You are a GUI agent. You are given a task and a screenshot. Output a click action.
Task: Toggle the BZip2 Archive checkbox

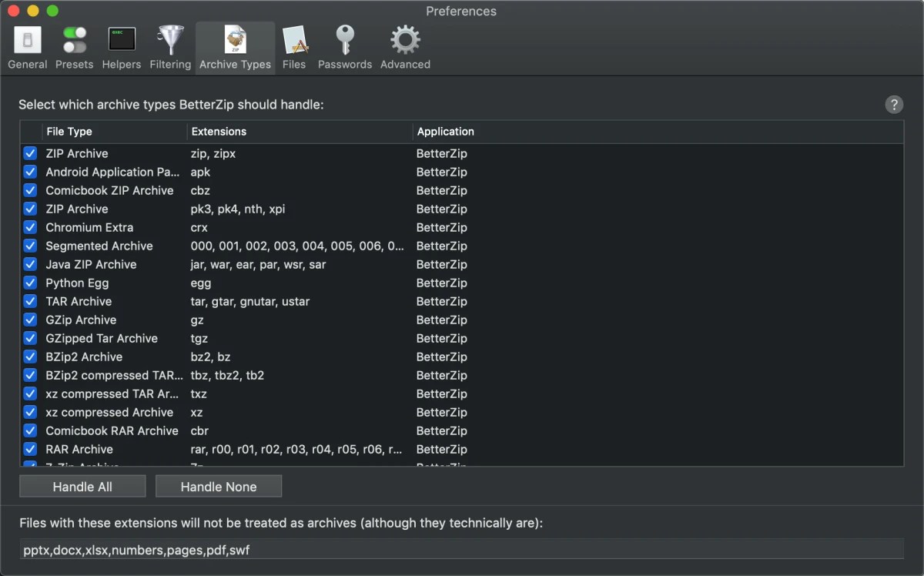[x=30, y=357]
